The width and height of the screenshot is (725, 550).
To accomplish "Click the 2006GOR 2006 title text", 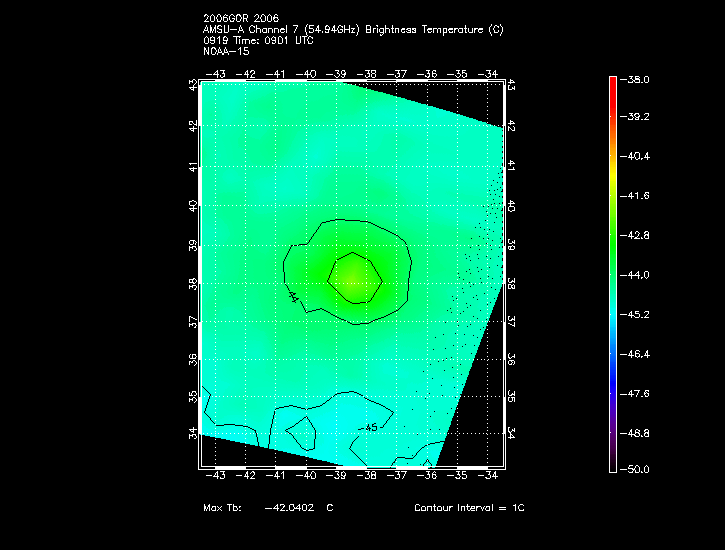I will [240, 19].
